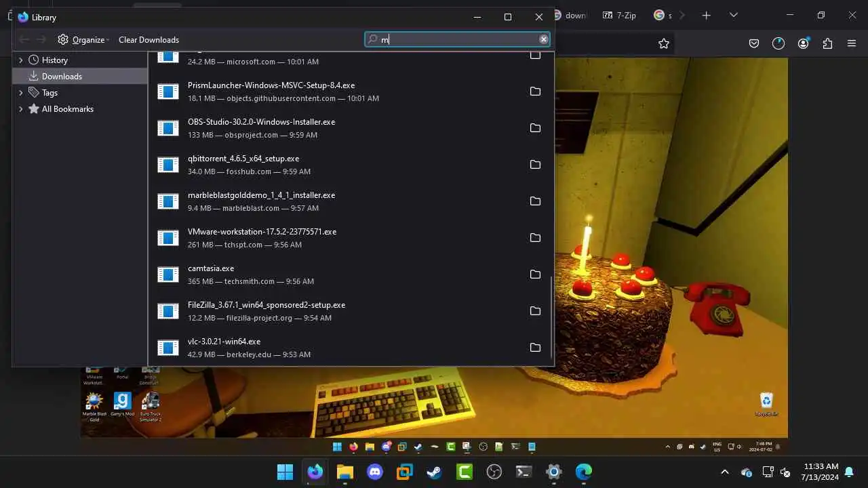Expand the All Bookmarks tree node
This screenshot has height=488, width=868.
click(x=20, y=109)
